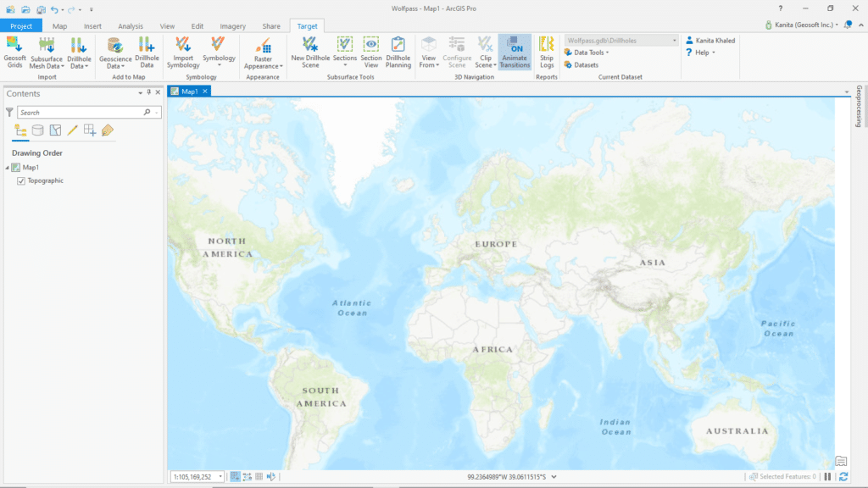
Task: Pause map drawing from the status bar
Action: point(827,476)
